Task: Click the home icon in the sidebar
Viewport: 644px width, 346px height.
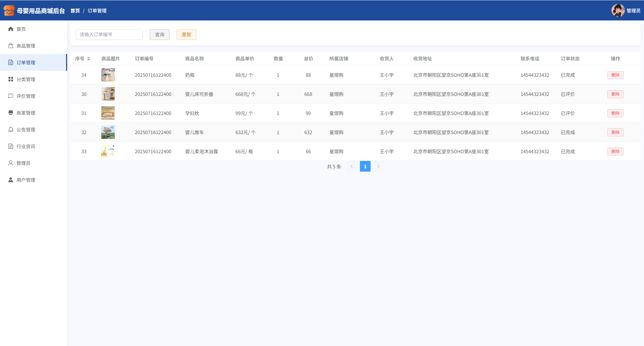Action: (11, 29)
